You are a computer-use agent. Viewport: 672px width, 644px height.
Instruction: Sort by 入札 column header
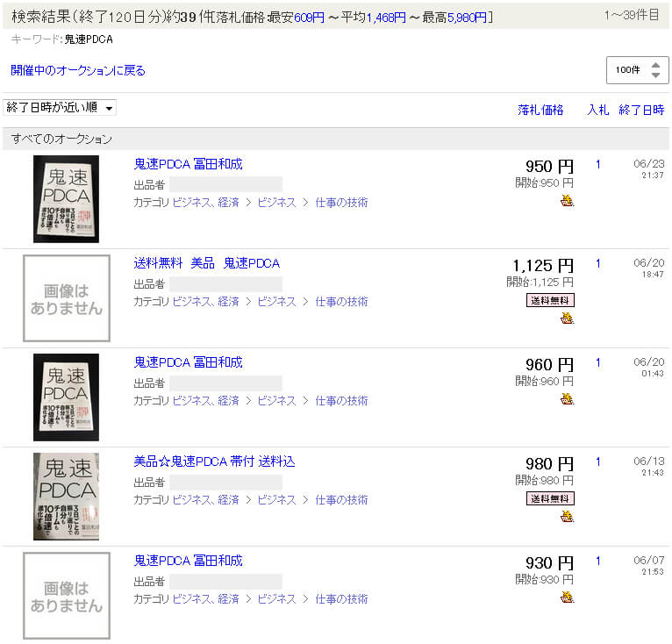click(597, 110)
